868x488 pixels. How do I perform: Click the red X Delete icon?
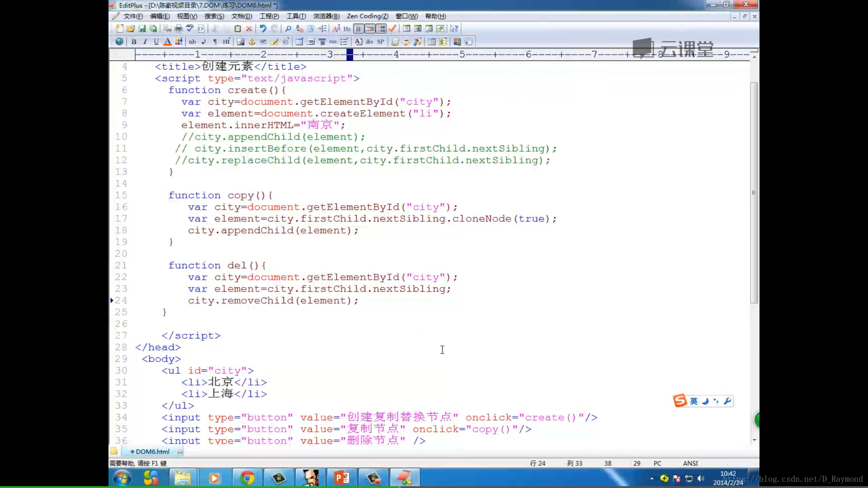point(249,28)
